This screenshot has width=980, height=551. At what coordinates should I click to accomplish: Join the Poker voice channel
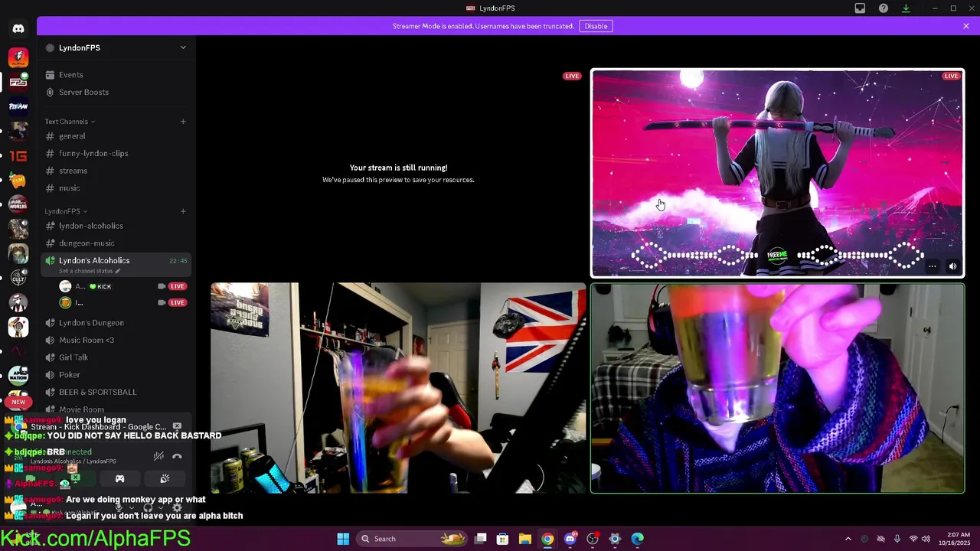116,375
